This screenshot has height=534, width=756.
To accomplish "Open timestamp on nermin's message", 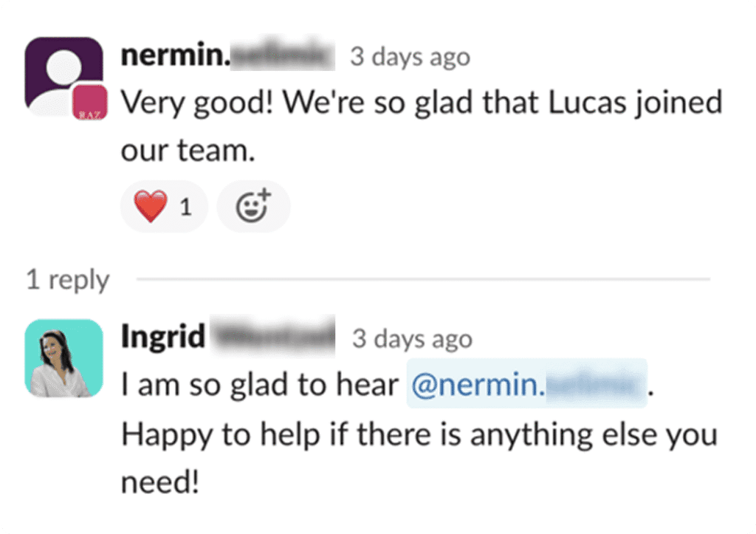I will [410, 57].
